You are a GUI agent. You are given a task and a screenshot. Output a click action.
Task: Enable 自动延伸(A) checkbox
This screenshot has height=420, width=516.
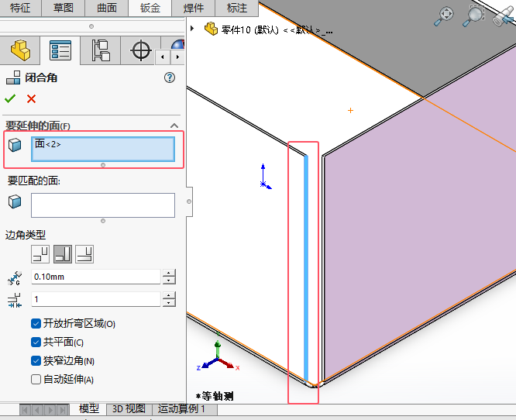coord(36,379)
